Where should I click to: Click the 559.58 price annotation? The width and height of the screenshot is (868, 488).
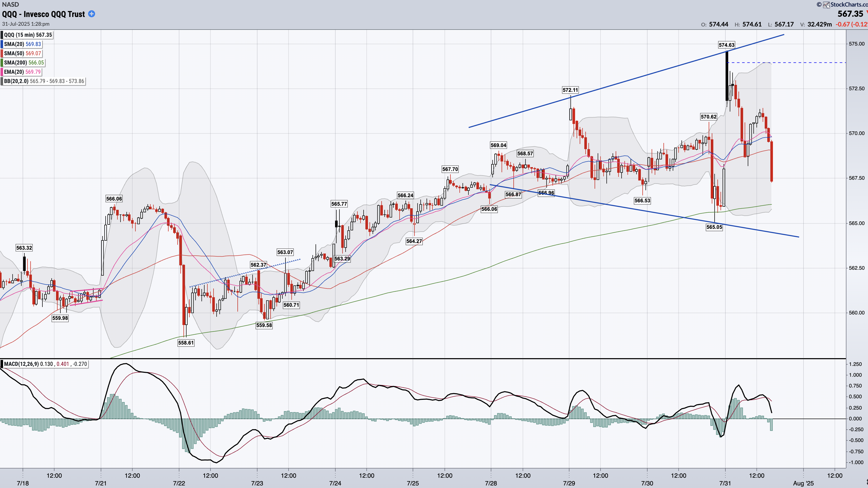tap(264, 326)
